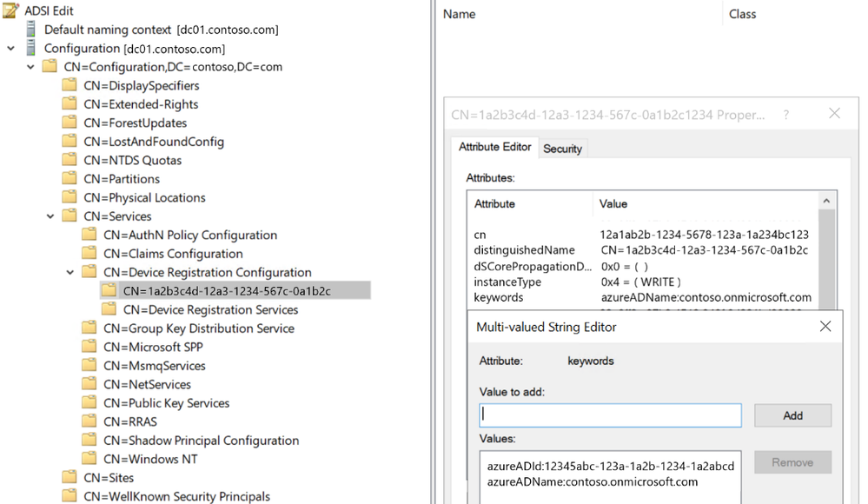Collapse CN=Device Registration Configuration node
The height and width of the screenshot is (504, 868).
70,272
